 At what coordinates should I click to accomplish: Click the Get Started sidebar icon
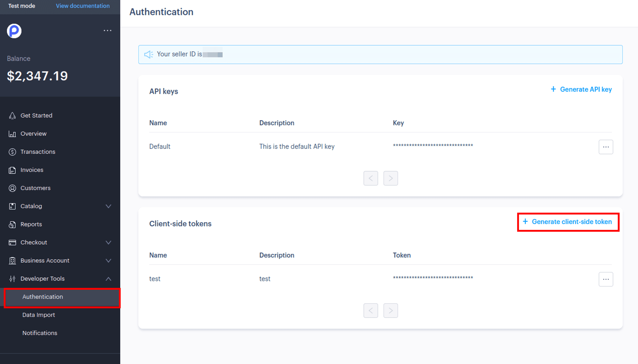point(12,115)
